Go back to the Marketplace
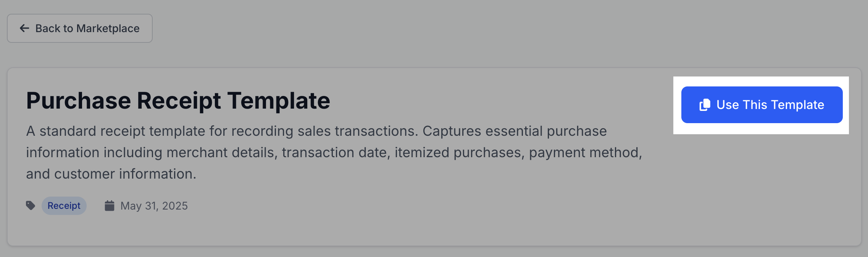Image resolution: width=868 pixels, height=257 pixels. (x=80, y=28)
